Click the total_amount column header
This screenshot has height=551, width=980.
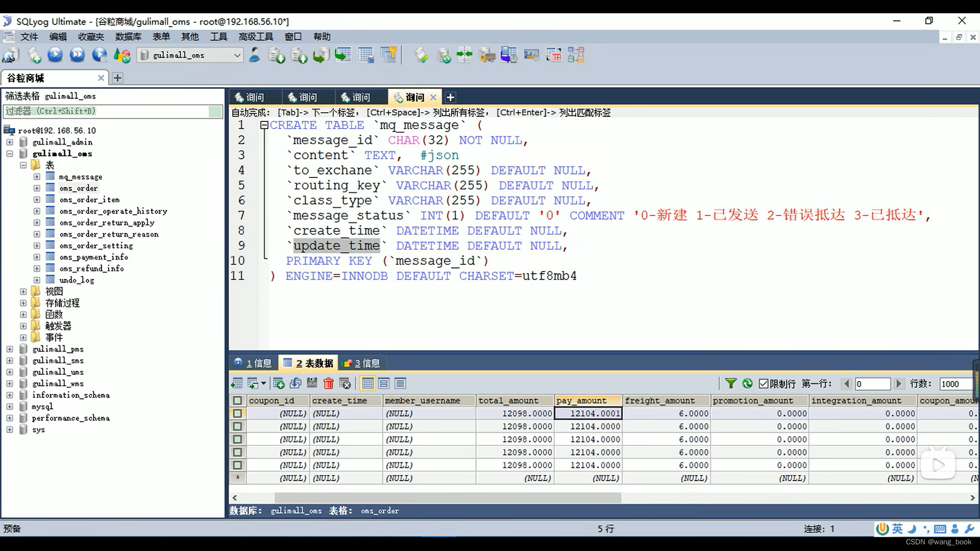coord(514,400)
